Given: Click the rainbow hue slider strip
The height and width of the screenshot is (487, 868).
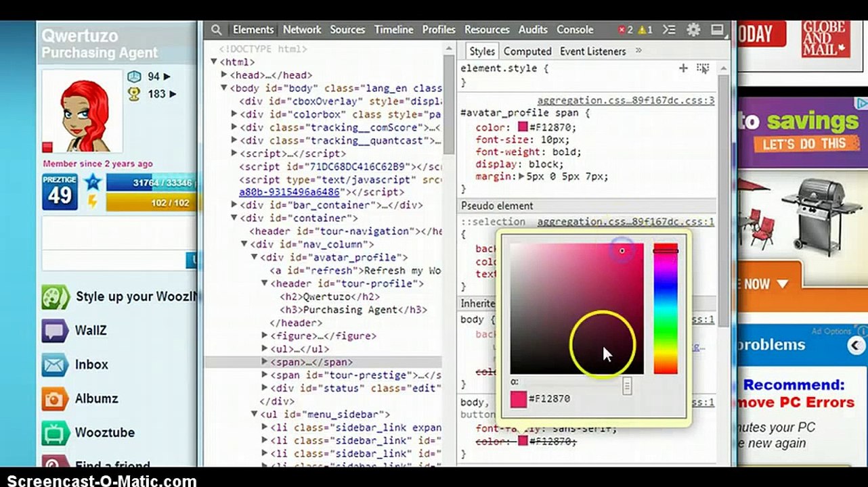Looking at the screenshot, I should tap(666, 308).
